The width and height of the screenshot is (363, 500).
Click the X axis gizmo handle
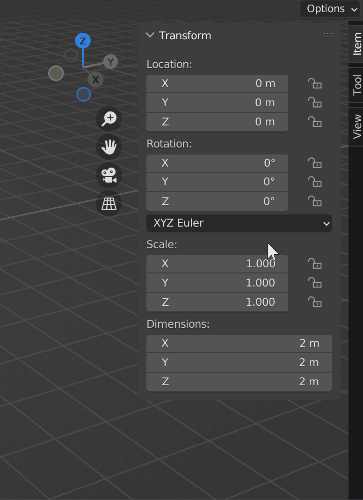click(x=96, y=80)
